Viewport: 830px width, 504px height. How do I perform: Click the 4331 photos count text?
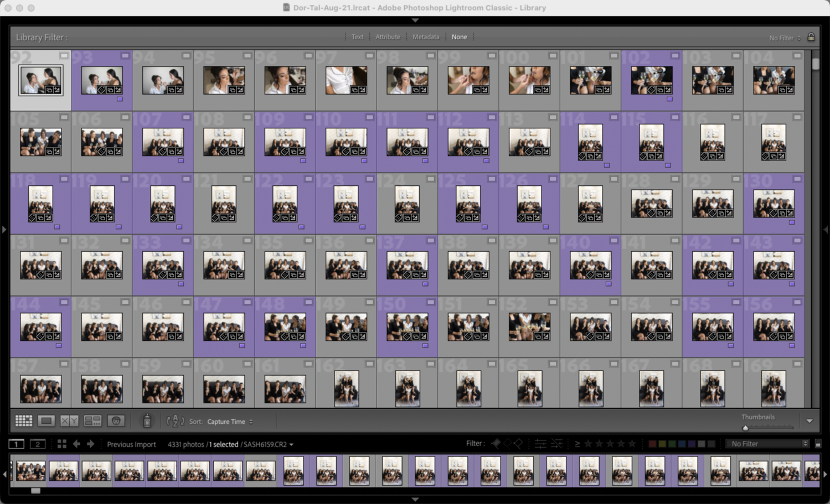[x=186, y=444]
